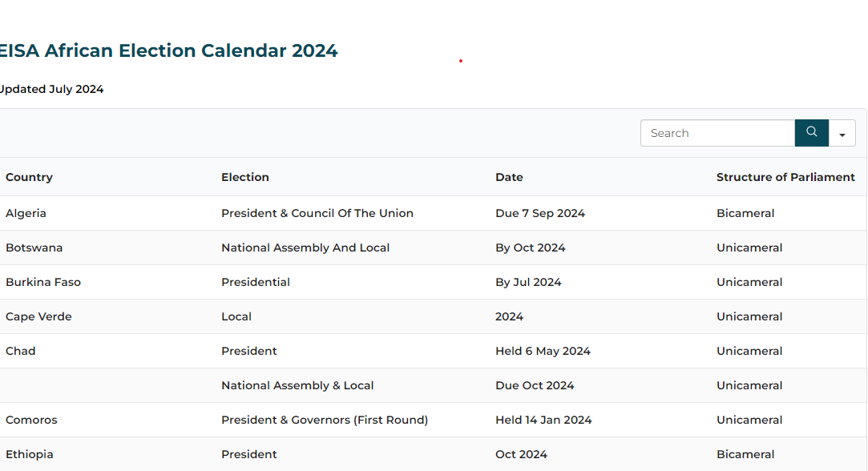Select the Botswana row
Viewport: 868px width, 471px height.
(x=34, y=248)
